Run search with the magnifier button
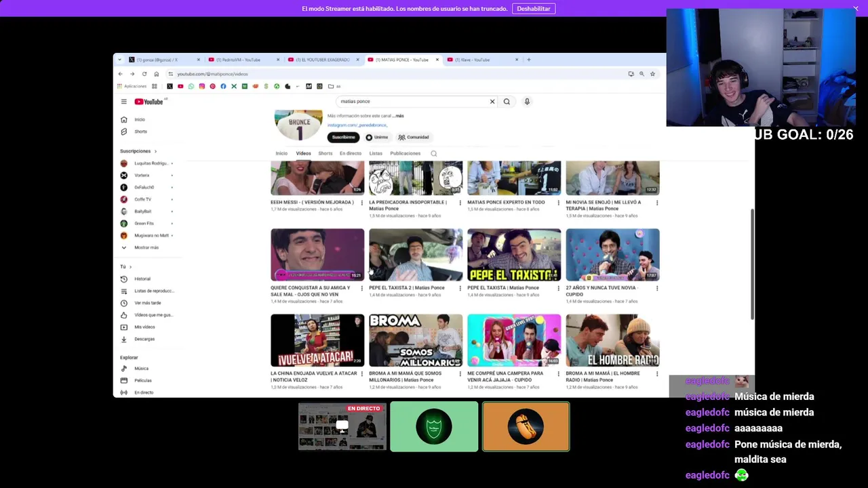 pos(507,102)
